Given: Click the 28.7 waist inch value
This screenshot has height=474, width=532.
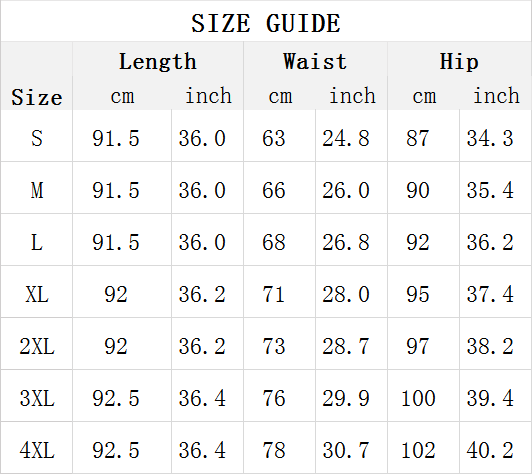Looking at the screenshot, I should click(346, 346).
